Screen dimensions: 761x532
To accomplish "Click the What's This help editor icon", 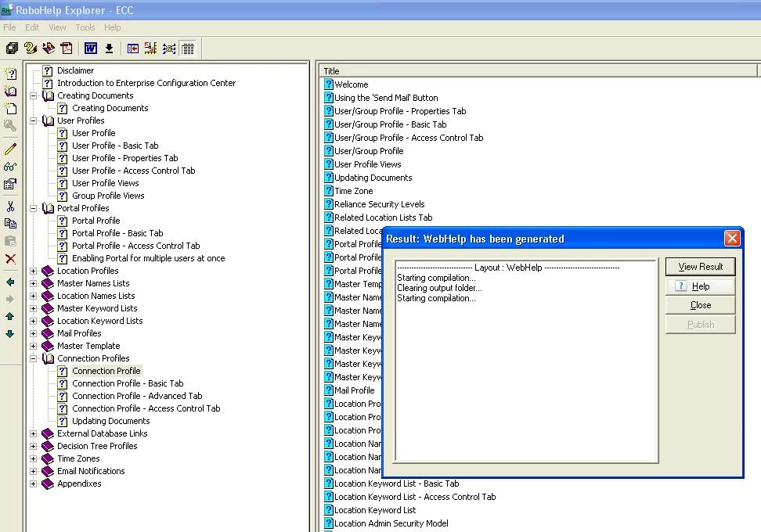I will coord(30,49).
